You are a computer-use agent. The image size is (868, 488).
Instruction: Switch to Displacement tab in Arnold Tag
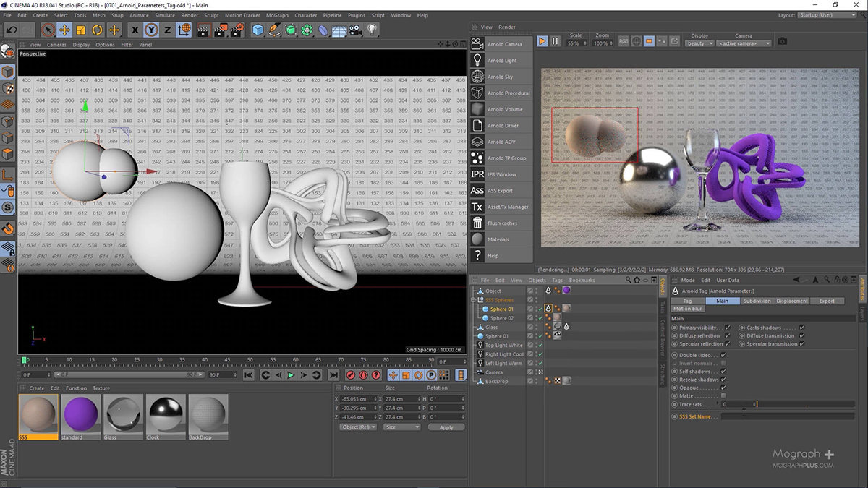[791, 301]
